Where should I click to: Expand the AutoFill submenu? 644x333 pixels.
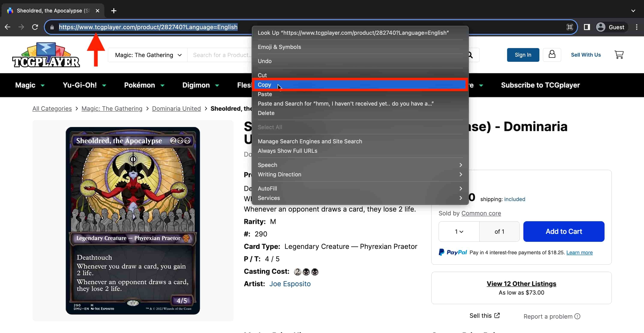360,189
